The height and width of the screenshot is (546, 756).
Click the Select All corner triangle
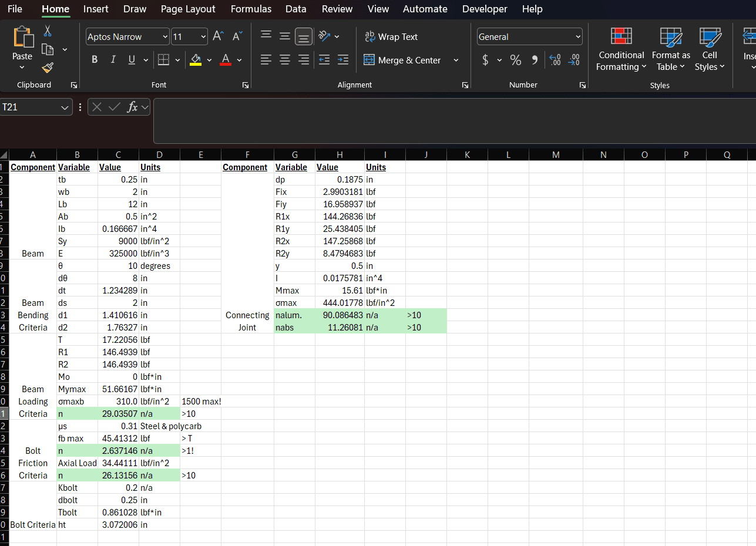tap(5, 155)
